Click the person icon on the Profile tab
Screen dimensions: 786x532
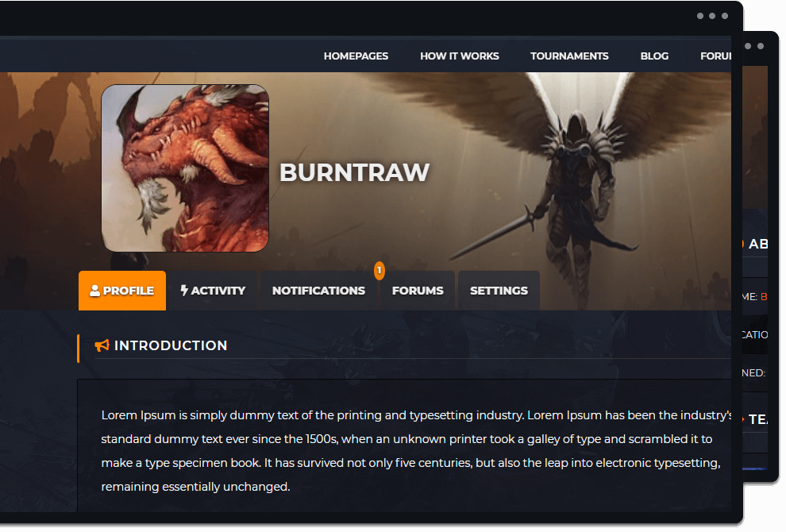tap(95, 291)
